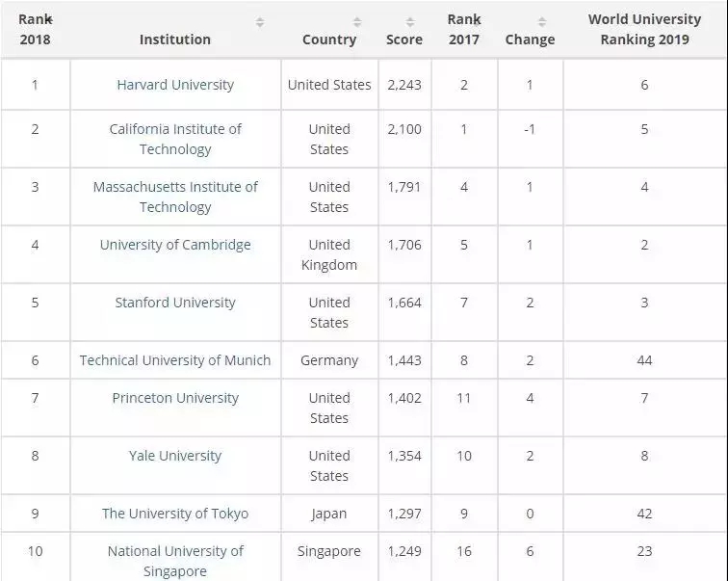The width and height of the screenshot is (728, 581).
Task: Click World University Ranking 2019 header
Action: (x=644, y=29)
